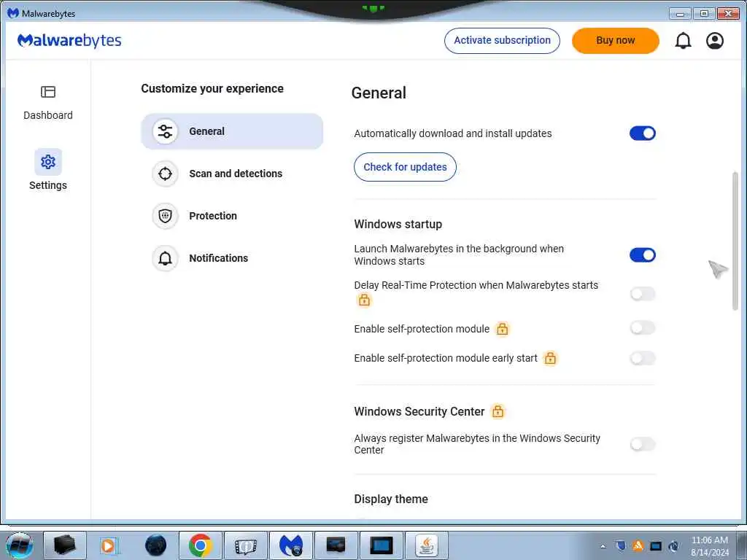Click the Windows startup heading
The image size is (747, 560).
pyautogui.click(x=398, y=224)
